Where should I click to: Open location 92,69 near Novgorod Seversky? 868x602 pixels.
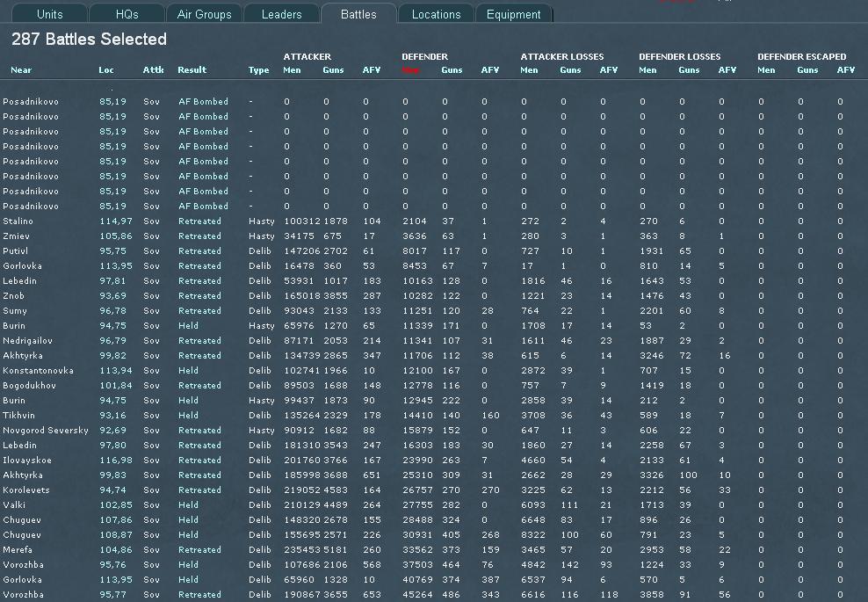click(113, 431)
